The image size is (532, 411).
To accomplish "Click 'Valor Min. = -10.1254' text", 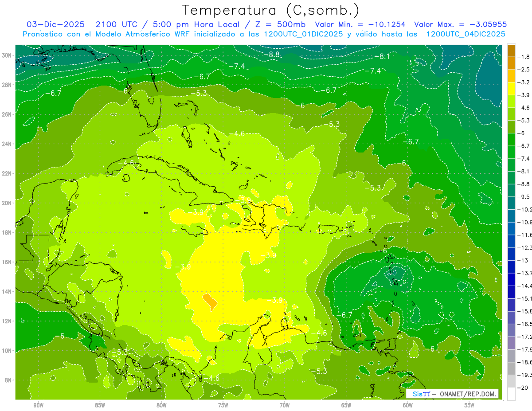I will (x=361, y=24).
